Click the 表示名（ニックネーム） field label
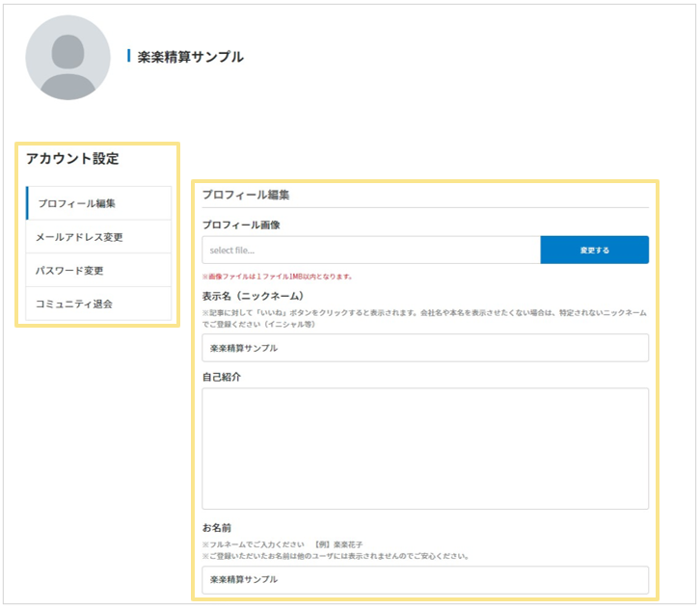Screen dimensions: 700x610 pos(254,296)
